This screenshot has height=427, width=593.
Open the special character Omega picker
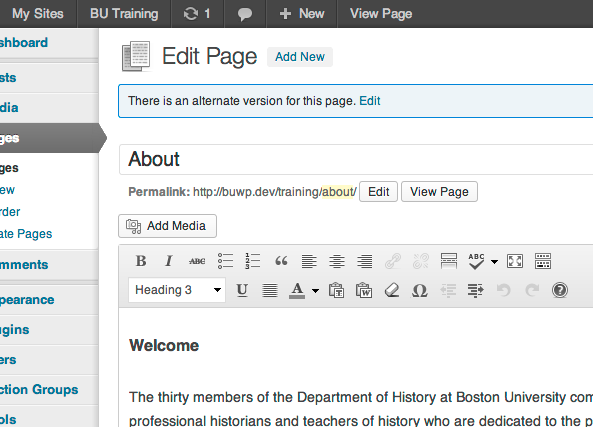(x=419, y=290)
